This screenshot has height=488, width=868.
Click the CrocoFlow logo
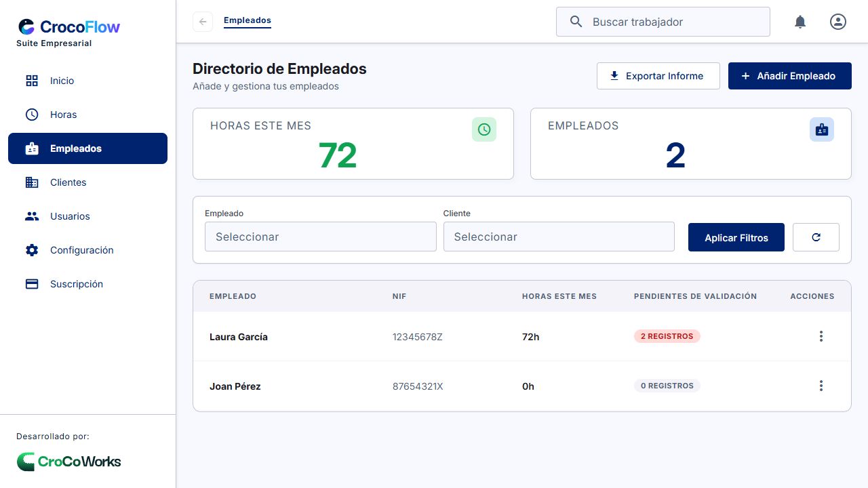point(69,27)
